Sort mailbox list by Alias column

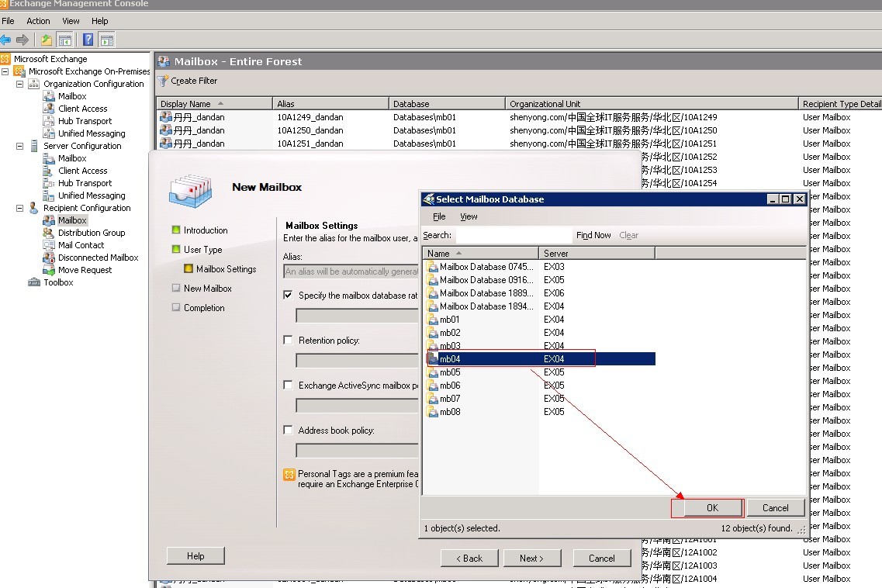click(330, 103)
